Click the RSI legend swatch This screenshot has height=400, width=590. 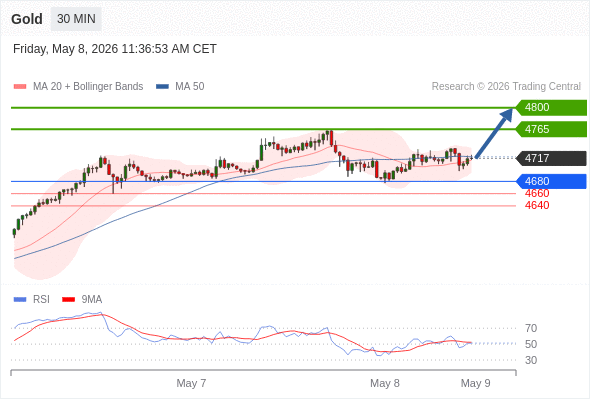(x=20, y=300)
